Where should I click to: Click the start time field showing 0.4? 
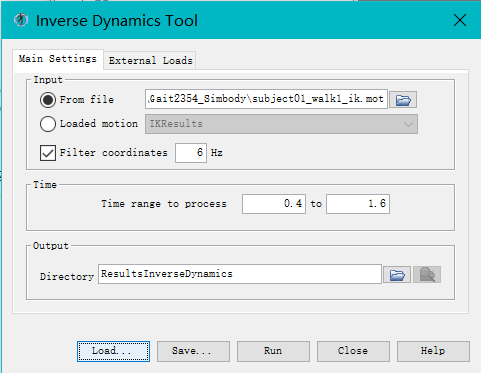(x=274, y=204)
